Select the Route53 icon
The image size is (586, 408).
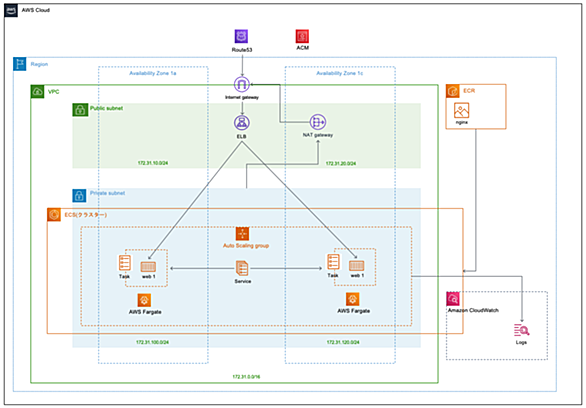(241, 37)
